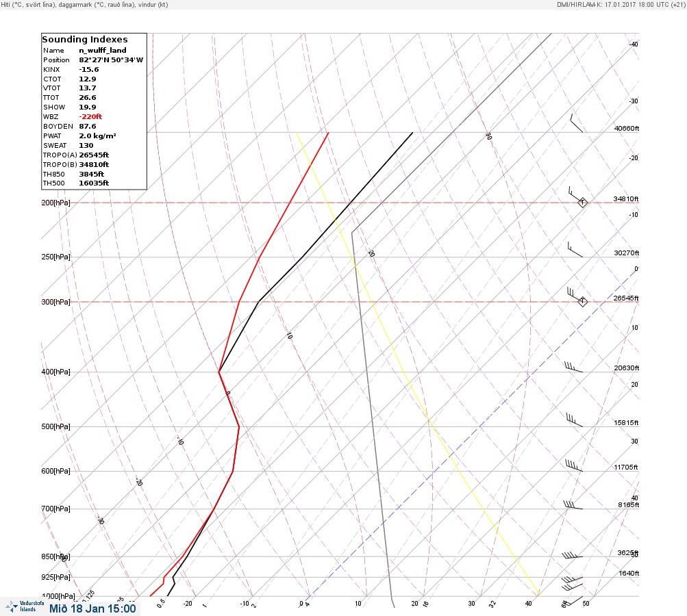
Task: Click the DMI/HIRLAM-K model run header
Action: [621, 5]
